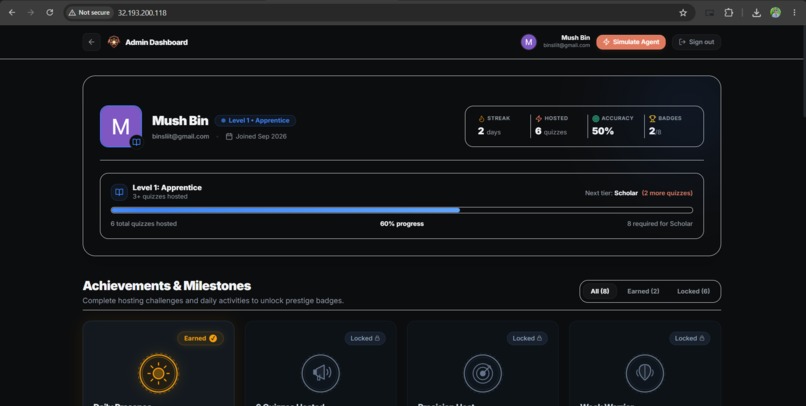Click the Accuracy green circle icon
The width and height of the screenshot is (806, 406).
coord(596,119)
